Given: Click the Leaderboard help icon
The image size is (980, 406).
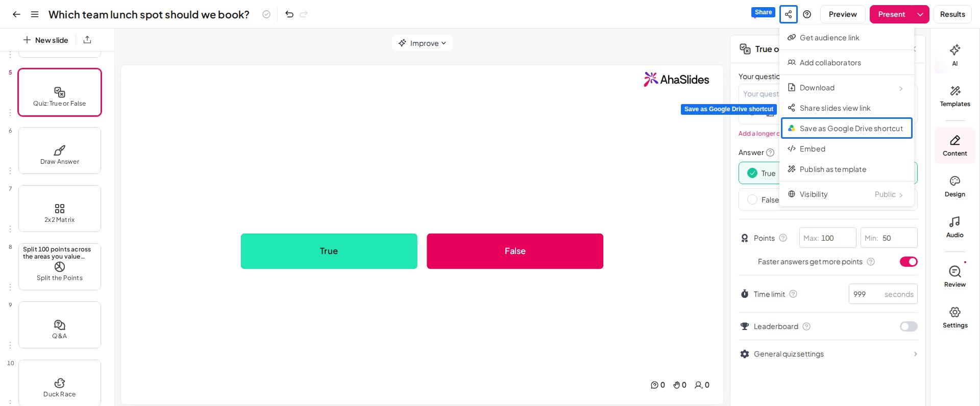Looking at the screenshot, I should [x=806, y=326].
